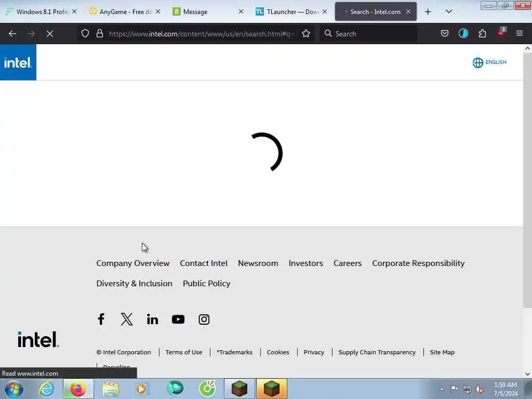Viewport: 532px width, 399px height.
Task: Open the Extensions puzzle piece menu
Action: (482, 33)
